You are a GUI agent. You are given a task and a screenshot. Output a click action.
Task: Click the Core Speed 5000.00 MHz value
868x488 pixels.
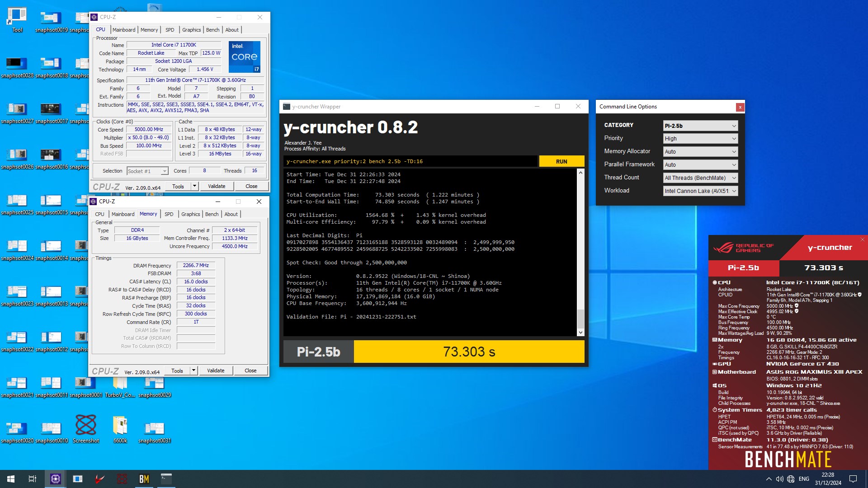pos(149,129)
